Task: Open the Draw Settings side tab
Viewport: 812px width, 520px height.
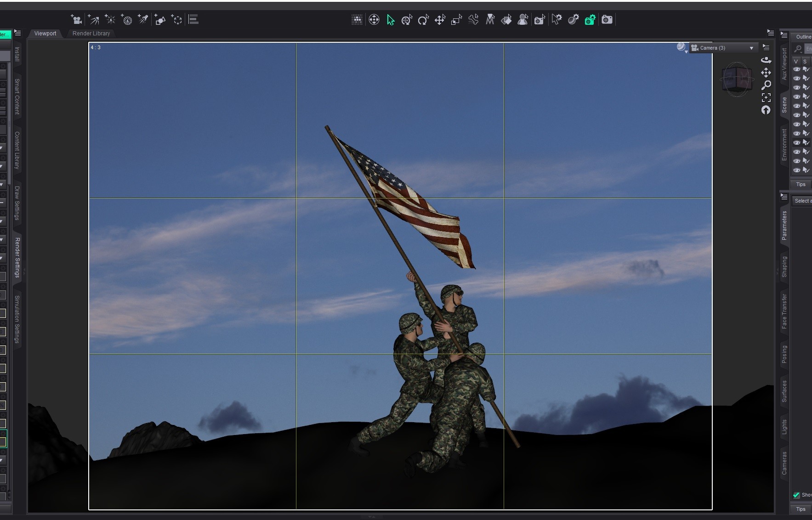Action: (x=17, y=203)
